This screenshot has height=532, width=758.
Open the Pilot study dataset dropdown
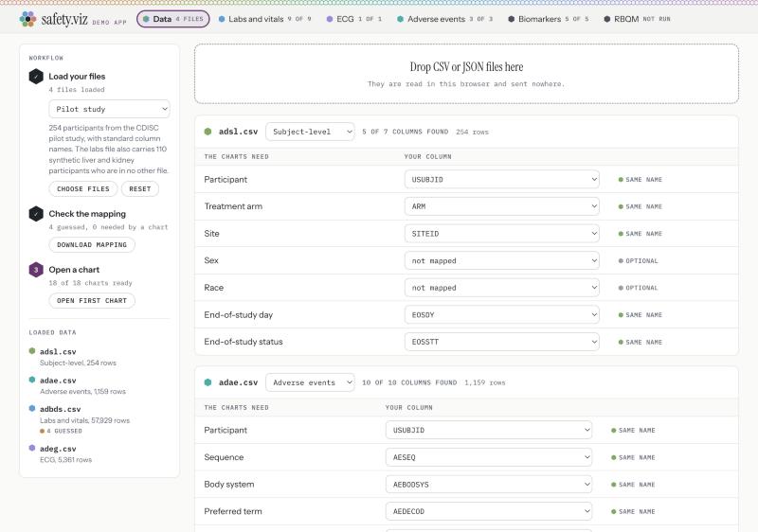coord(109,109)
